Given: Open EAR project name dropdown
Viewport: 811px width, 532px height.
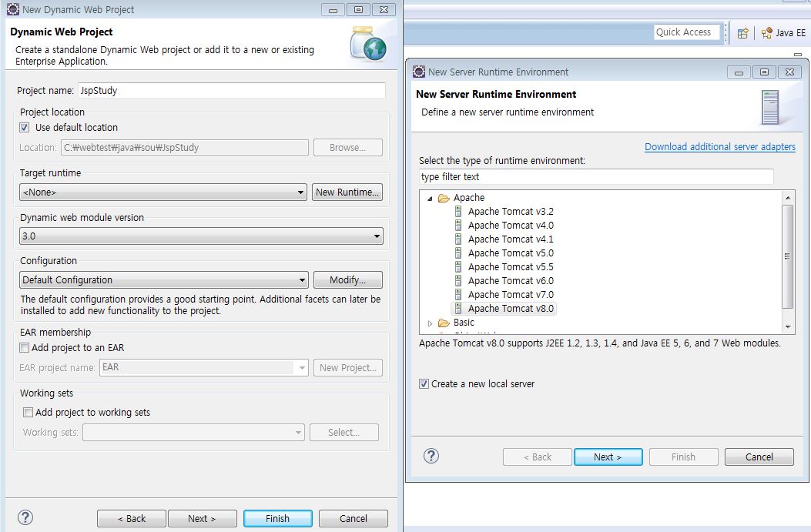Looking at the screenshot, I should click(204, 367).
